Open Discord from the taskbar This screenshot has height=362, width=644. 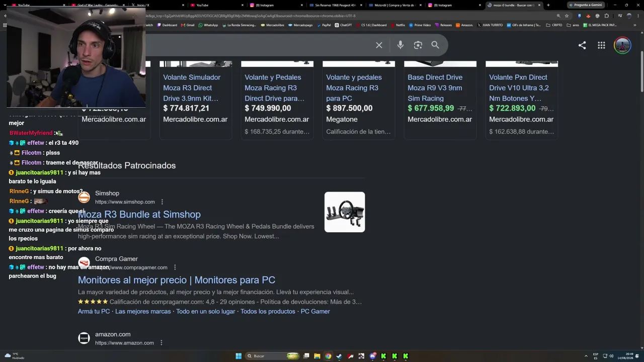click(x=372, y=356)
